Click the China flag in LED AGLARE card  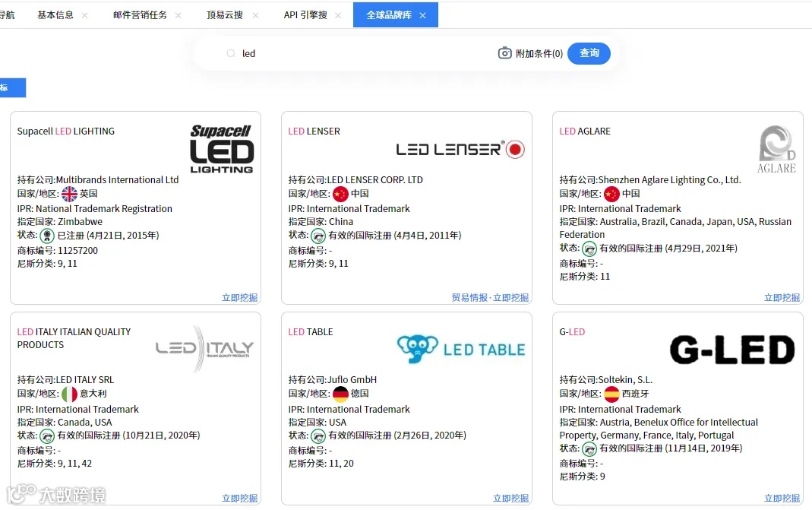coord(611,194)
